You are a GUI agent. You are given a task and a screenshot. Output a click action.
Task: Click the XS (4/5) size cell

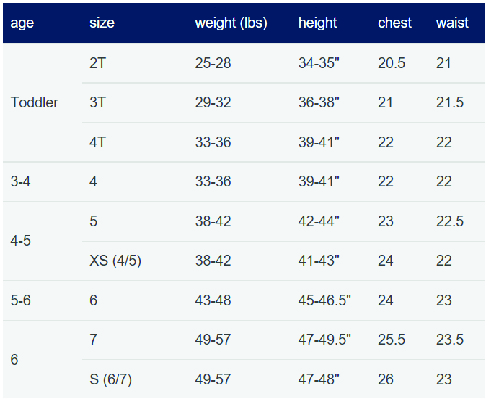point(115,261)
